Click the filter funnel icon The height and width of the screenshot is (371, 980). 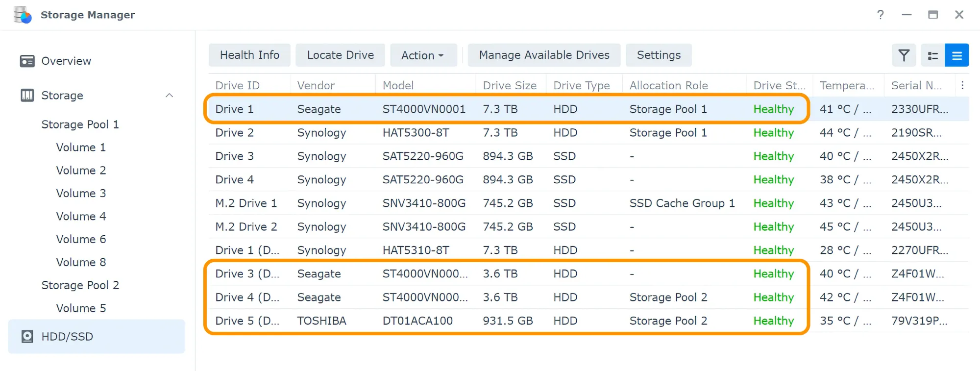[x=904, y=55]
